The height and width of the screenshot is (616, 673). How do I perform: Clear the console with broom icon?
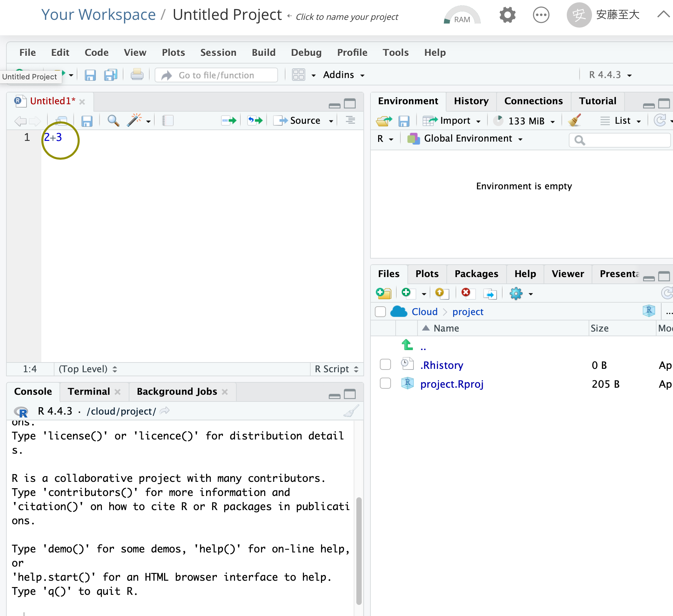351,411
